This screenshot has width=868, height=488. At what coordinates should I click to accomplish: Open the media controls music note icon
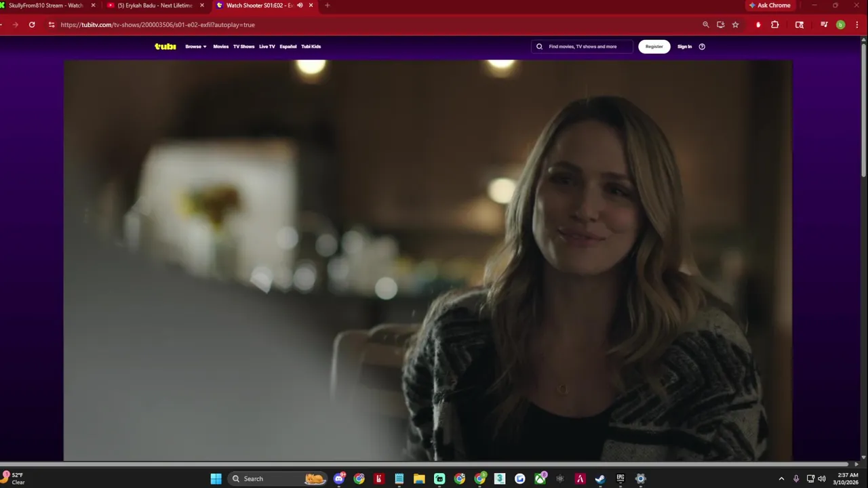[824, 25]
